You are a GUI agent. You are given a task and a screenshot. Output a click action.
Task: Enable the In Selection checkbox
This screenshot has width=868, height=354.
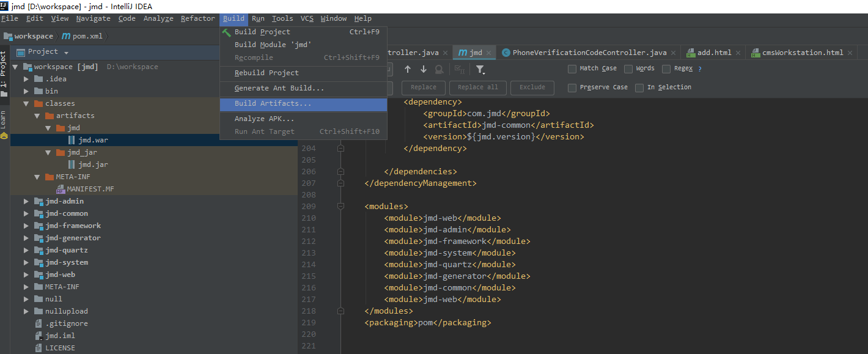pos(639,87)
